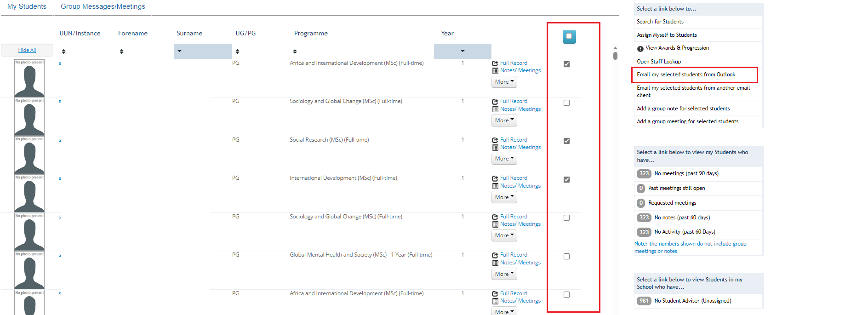This screenshot has width=868, height=315.
Task: Check the Global Mental Health student checkbox
Action: point(566,257)
